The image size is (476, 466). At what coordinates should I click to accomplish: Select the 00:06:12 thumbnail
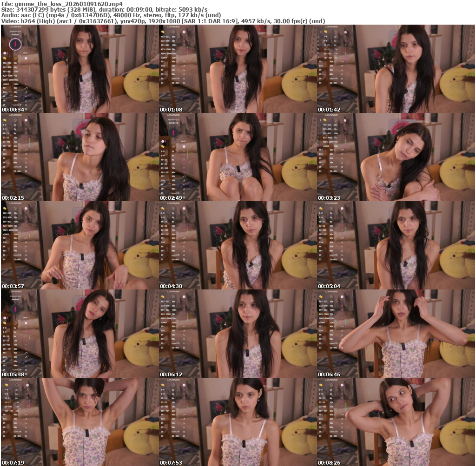tap(238, 334)
